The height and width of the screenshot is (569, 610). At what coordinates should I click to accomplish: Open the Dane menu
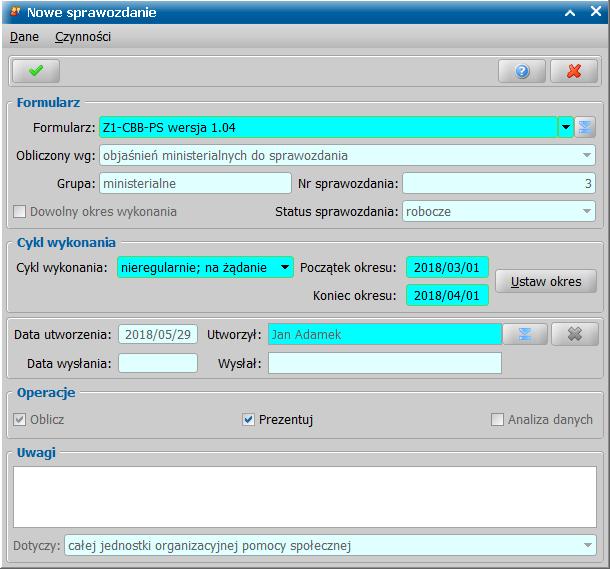click(x=24, y=37)
